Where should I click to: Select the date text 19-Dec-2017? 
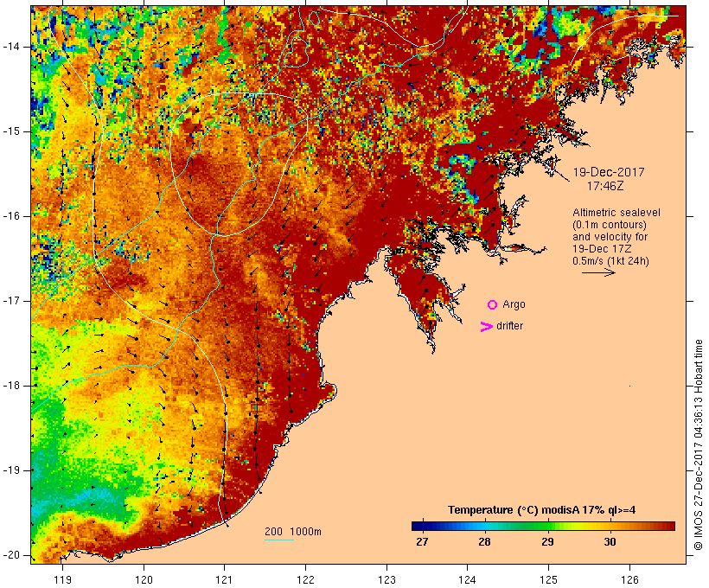[609, 172]
